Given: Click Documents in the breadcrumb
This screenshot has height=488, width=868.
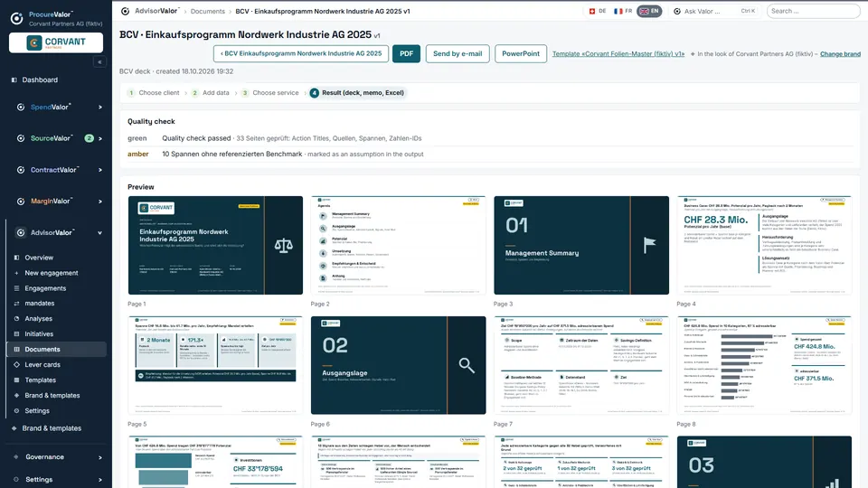Looking at the screenshot, I should tap(208, 11).
